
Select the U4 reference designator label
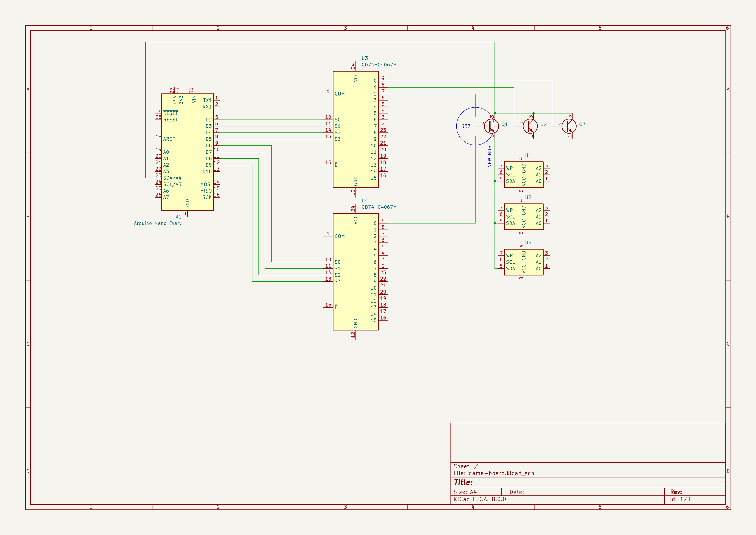pyautogui.click(x=365, y=201)
